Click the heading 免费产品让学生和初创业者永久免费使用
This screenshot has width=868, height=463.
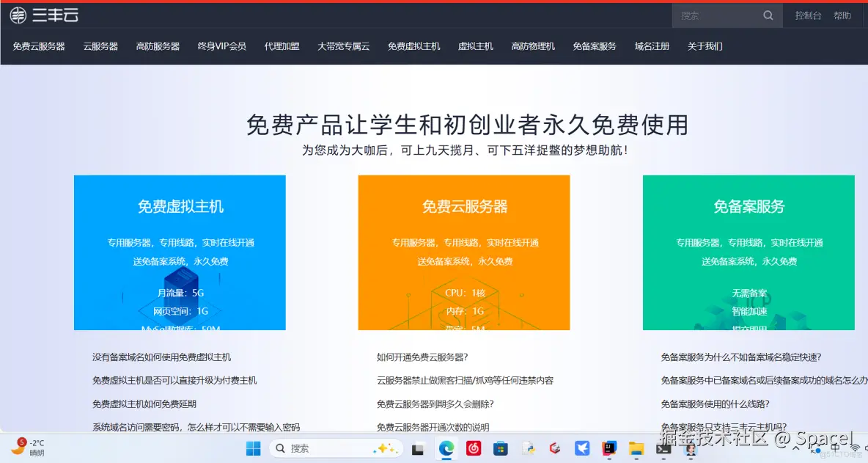pos(467,125)
